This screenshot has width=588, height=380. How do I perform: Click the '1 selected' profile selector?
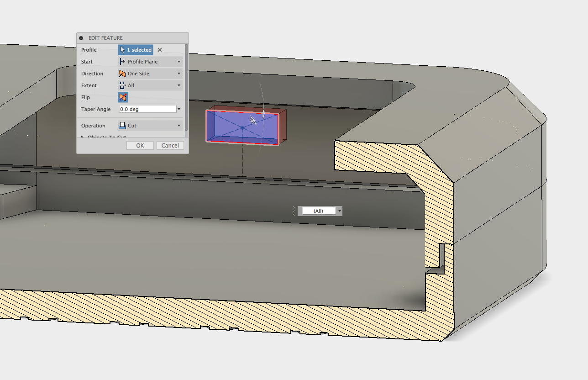pos(136,50)
